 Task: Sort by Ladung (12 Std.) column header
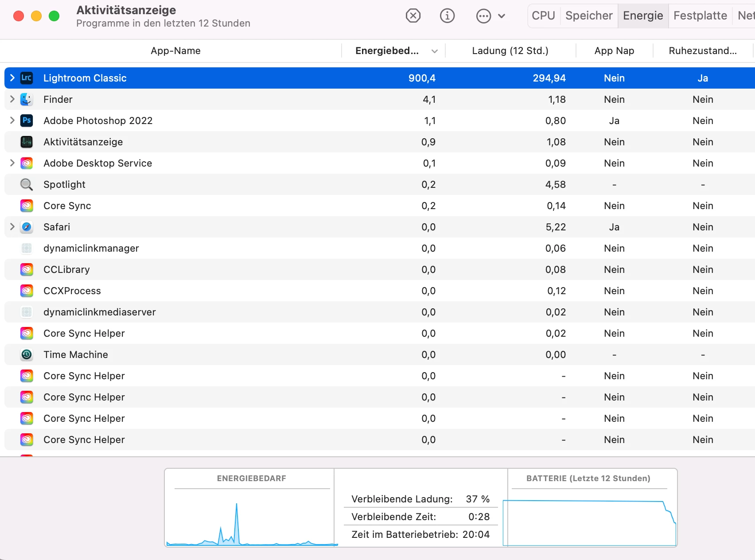[x=510, y=51]
